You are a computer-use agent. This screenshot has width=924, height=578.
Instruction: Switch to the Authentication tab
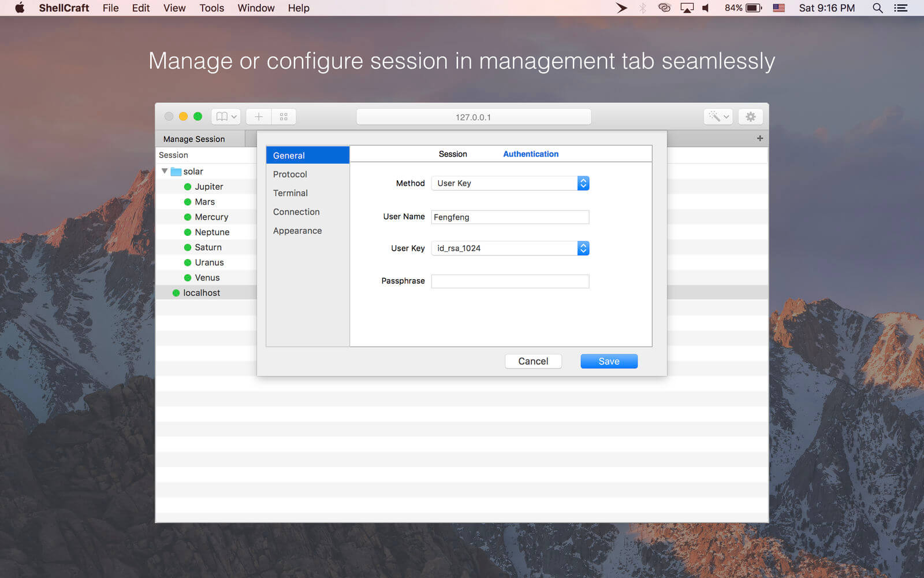[x=531, y=154]
